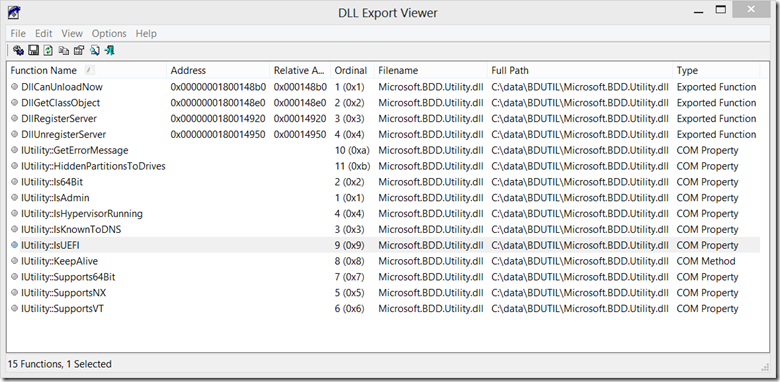This screenshot has height=382, width=780.
Task: Open the Properties toolbar icon
Action: 79,50
